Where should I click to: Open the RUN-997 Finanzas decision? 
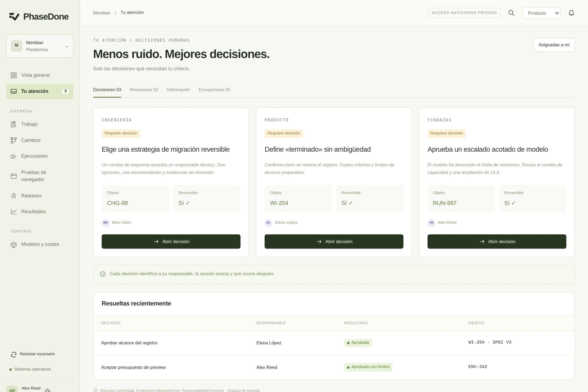tap(497, 241)
